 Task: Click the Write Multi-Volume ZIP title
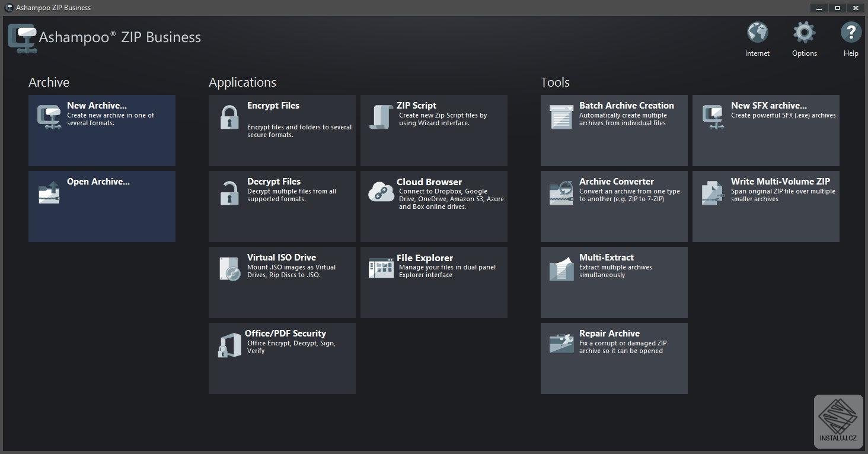(780, 182)
